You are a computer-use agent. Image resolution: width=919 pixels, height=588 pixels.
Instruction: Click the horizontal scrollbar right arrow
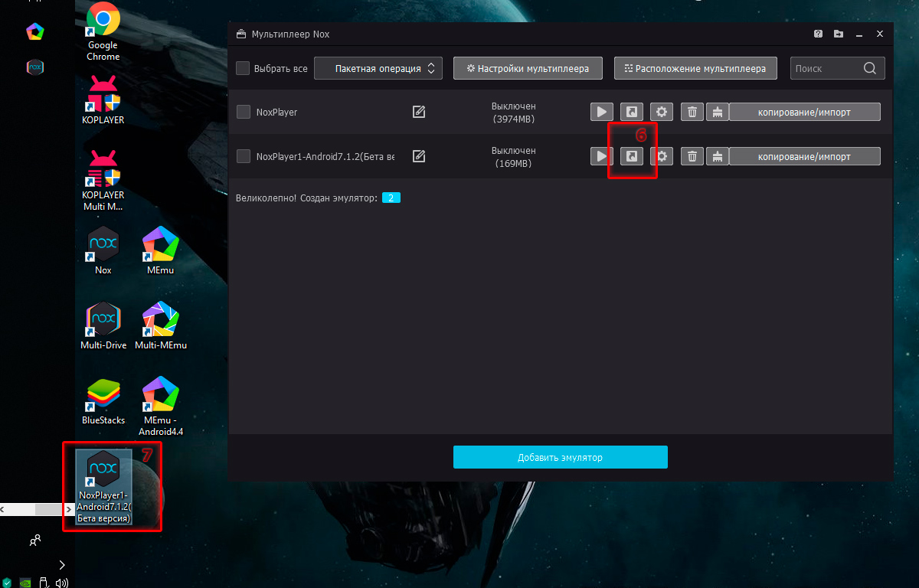(69, 509)
